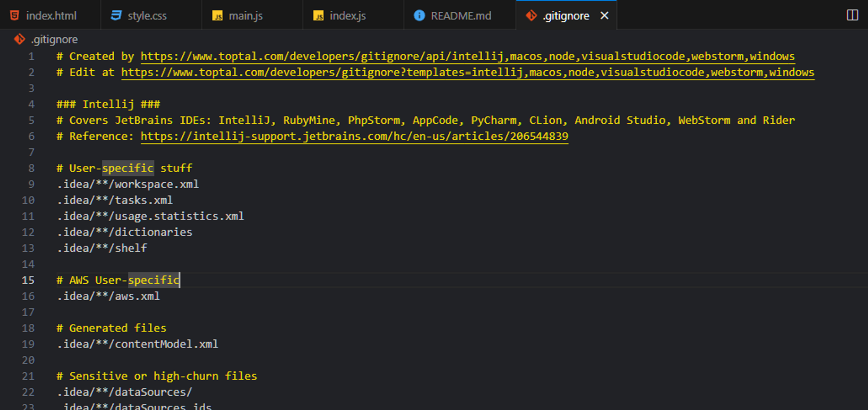The width and height of the screenshot is (868, 410).
Task: Click the info icon on README.md tab
Action: tap(419, 16)
